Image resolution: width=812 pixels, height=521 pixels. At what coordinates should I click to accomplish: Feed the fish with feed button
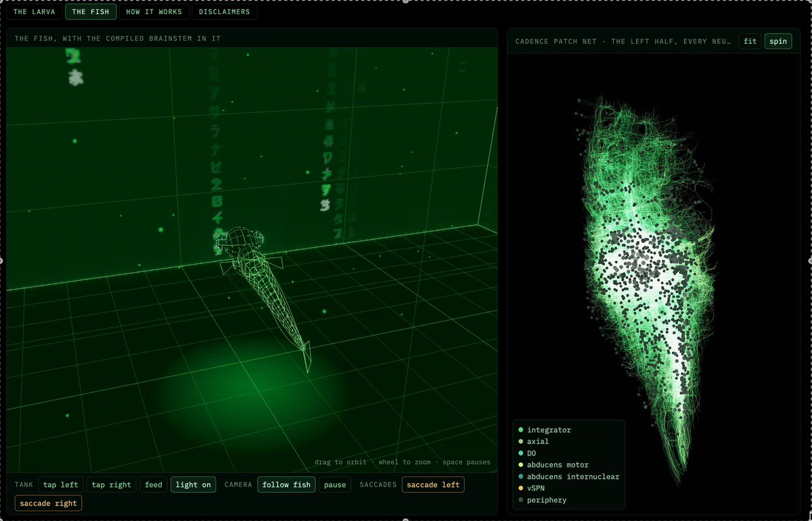(154, 484)
